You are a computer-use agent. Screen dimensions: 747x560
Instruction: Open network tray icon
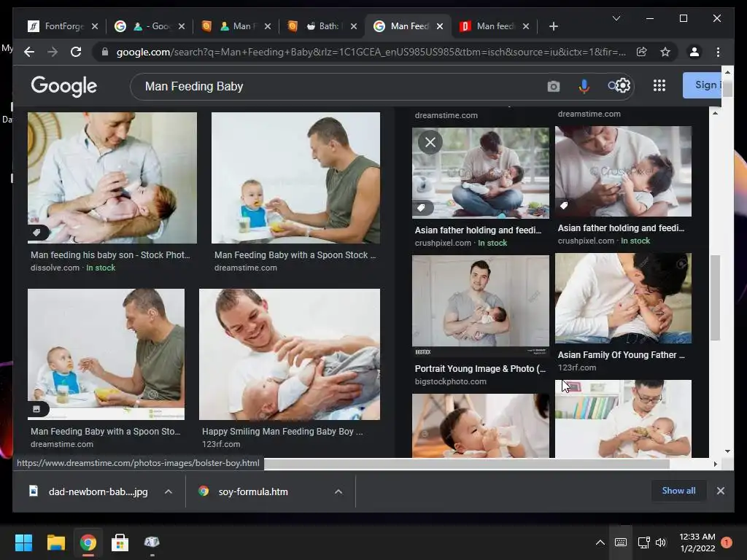click(x=643, y=542)
